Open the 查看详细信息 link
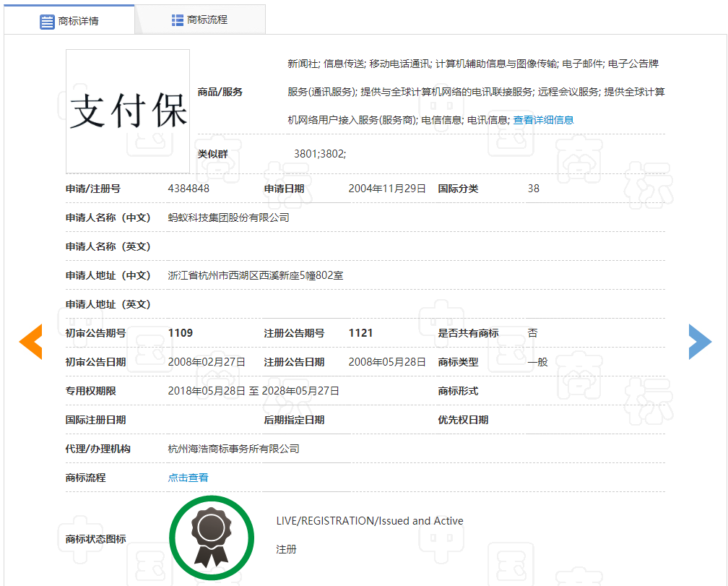Viewport: 728px width, 586px height. pos(543,120)
